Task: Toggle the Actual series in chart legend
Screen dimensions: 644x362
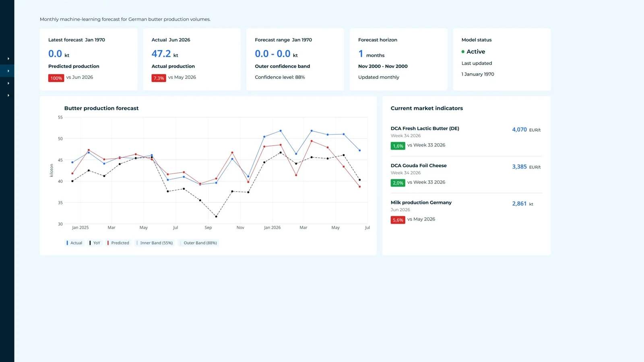Action: click(x=74, y=243)
